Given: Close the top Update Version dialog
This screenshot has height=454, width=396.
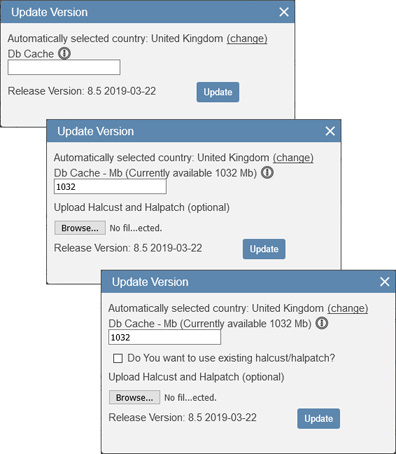Looking at the screenshot, I should [284, 12].
